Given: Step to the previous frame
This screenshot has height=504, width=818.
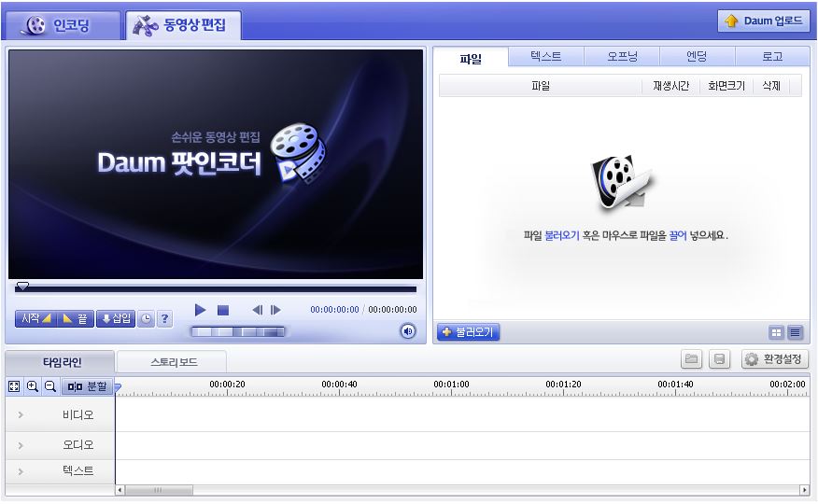Looking at the screenshot, I should (257, 310).
